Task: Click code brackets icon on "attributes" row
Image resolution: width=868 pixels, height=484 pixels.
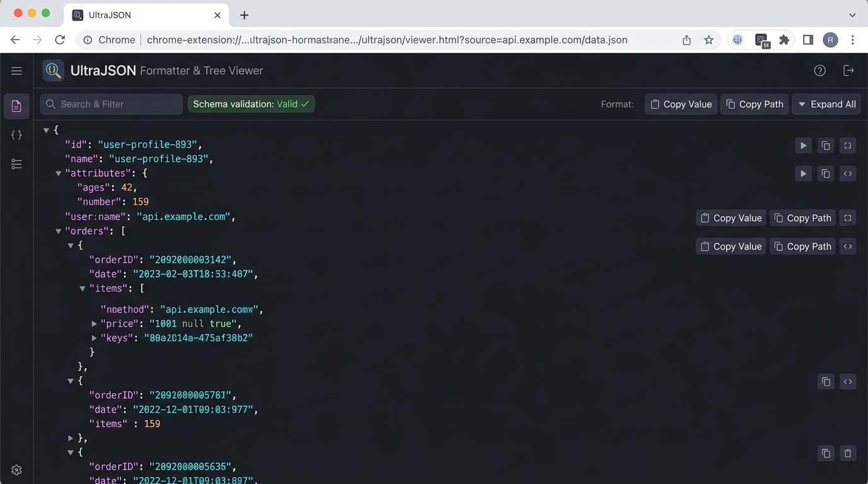Action: tap(848, 173)
